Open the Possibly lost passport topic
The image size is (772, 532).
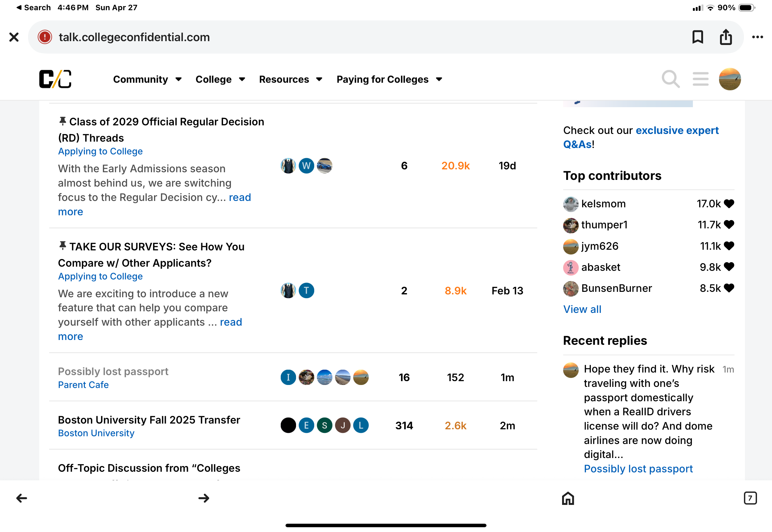(113, 372)
